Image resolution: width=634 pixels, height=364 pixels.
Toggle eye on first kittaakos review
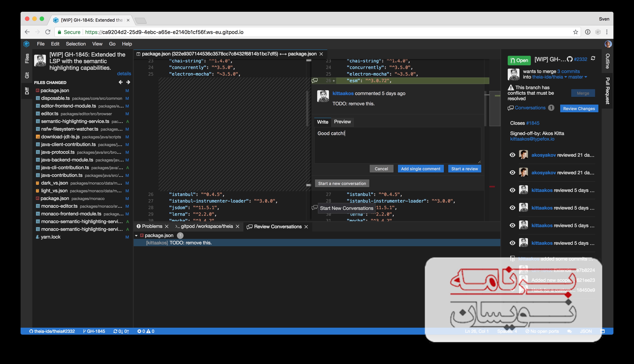click(512, 190)
